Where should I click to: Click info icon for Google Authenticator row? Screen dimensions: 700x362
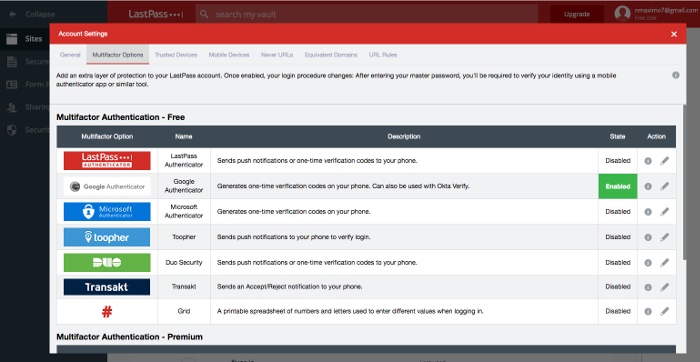click(x=648, y=186)
